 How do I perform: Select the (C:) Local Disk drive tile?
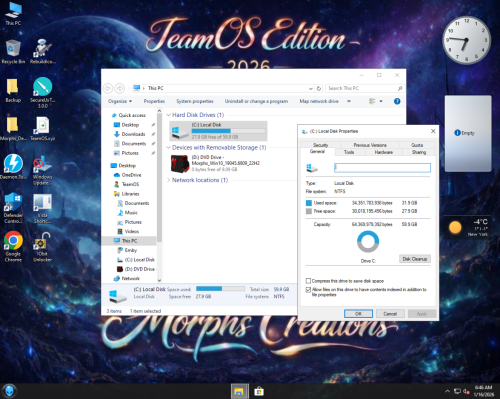click(218, 131)
